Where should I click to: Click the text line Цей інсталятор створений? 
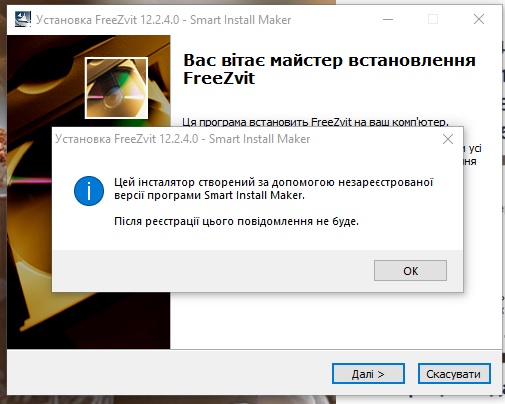click(x=274, y=182)
